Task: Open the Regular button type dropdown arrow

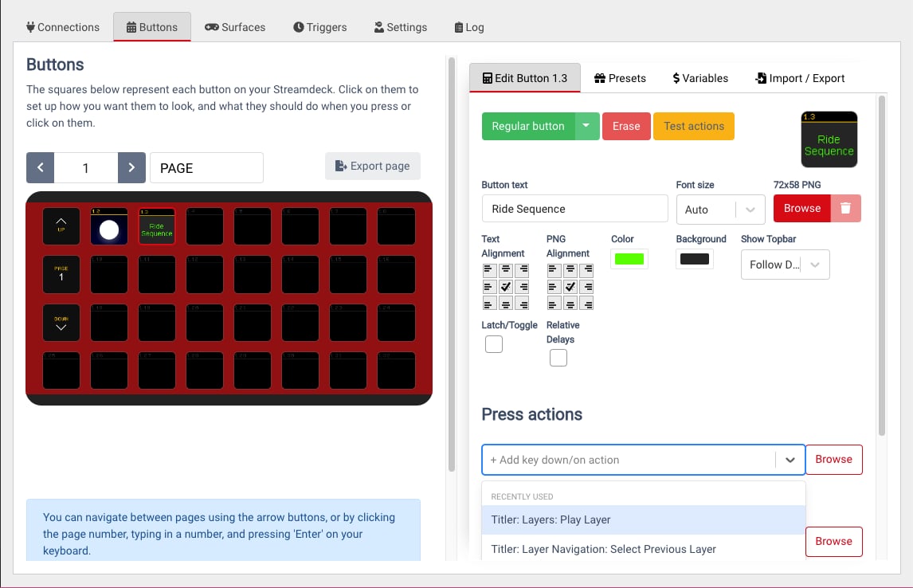Action: tap(587, 126)
